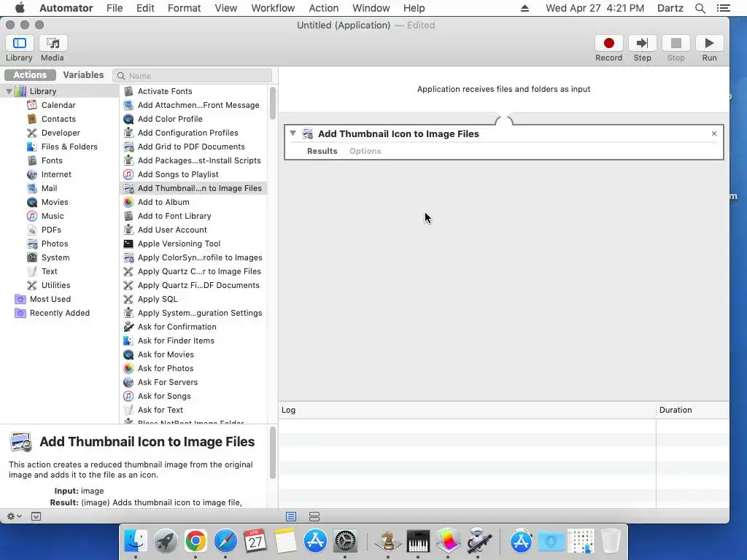This screenshot has width=747, height=560.
Task: Select System category
Action: [x=55, y=257]
